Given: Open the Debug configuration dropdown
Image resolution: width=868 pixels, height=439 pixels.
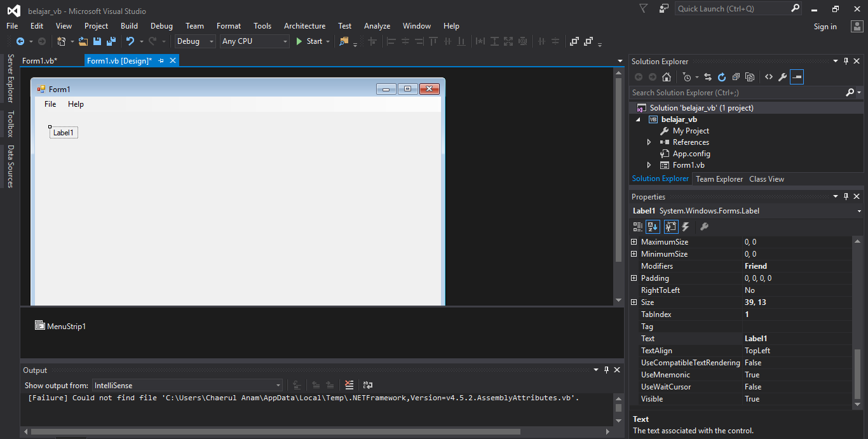Looking at the screenshot, I should point(196,41).
